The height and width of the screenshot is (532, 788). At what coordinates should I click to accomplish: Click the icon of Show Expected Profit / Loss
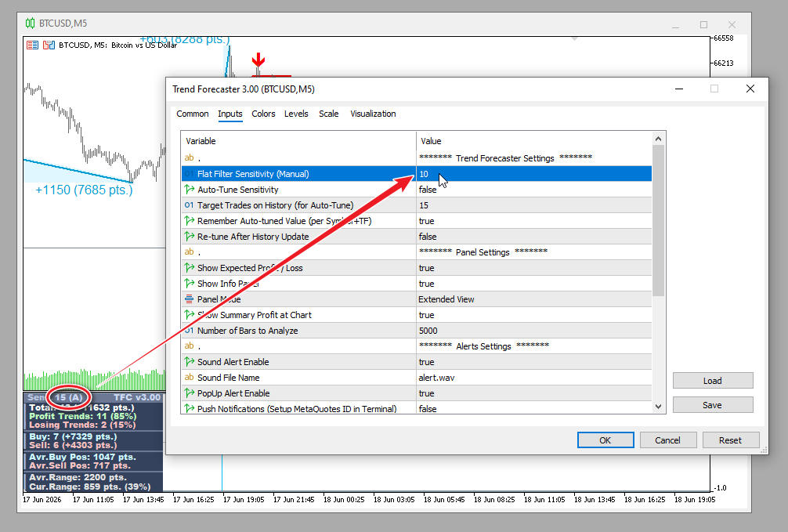pyautogui.click(x=189, y=268)
